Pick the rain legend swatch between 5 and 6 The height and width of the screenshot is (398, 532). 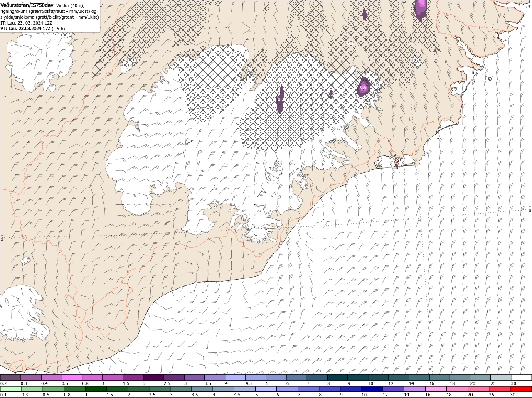tap(266, 389)
